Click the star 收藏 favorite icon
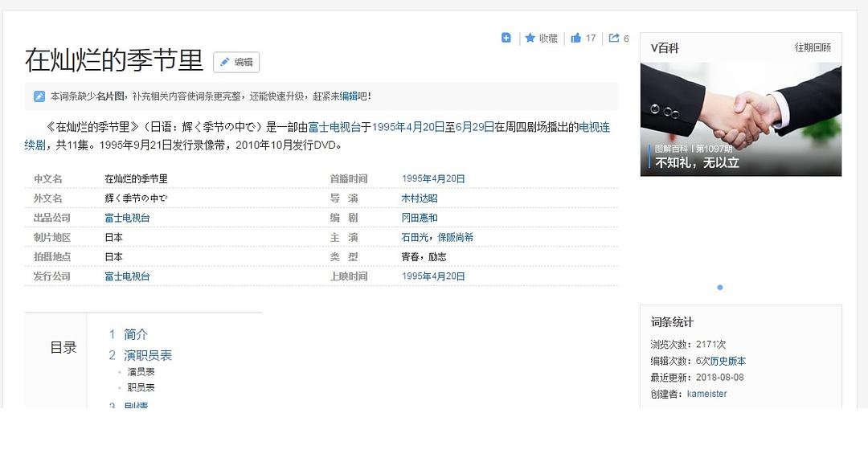This screenshot has height=454, width=868. click(x=530, y=38)
